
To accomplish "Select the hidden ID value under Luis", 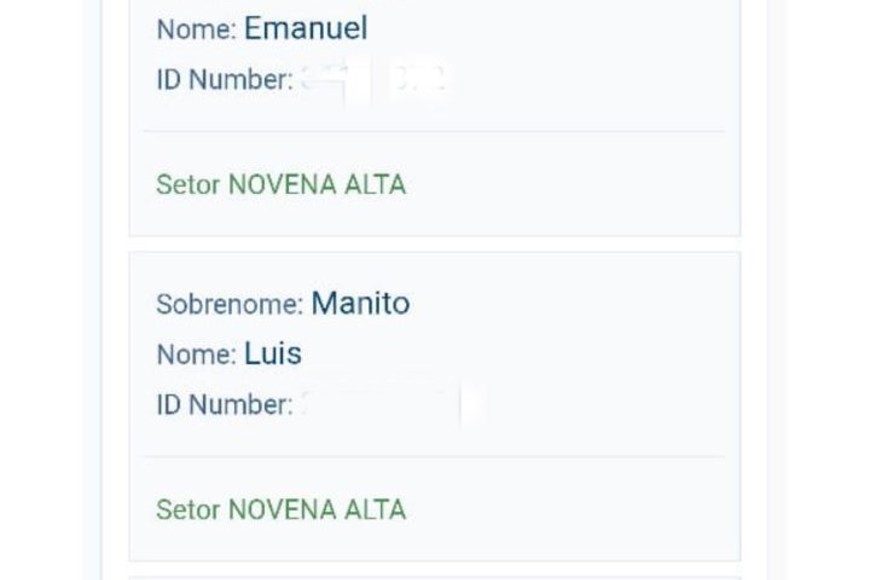I will pyautogui.click(x=392, y=405).
